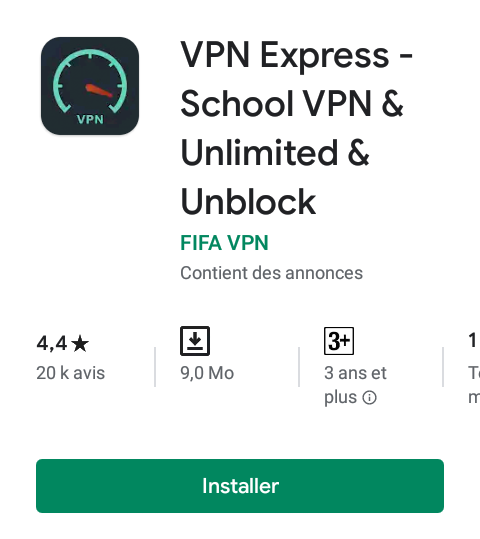Viewport: 480px width, 539px height.
Task: Click the VPN Express app title
Action: pos(296,128)
